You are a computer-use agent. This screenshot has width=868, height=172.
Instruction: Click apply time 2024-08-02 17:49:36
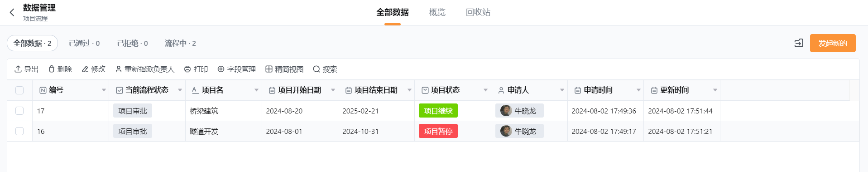[x=604, y=111]
